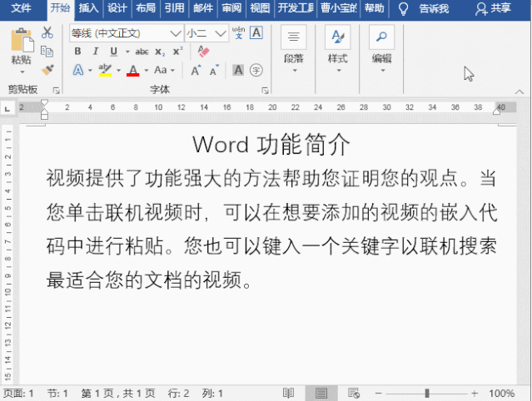532x401 pixels.
Task: Apply Italic formatting
Action: point(94,52)
